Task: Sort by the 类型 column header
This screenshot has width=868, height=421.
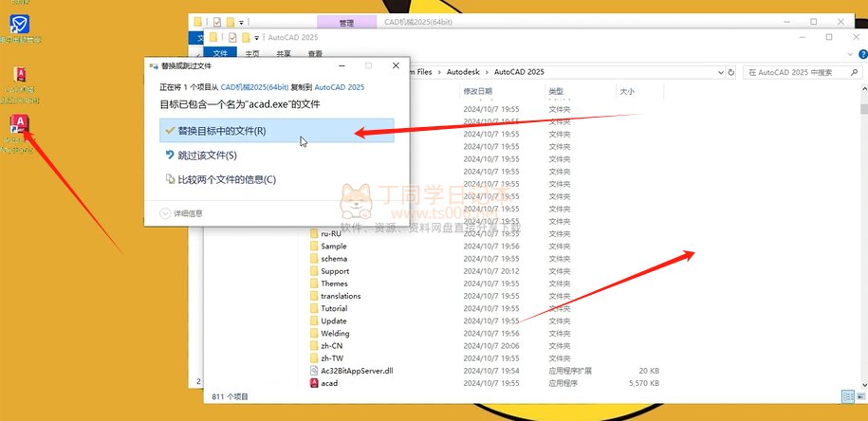Action: coord(556,91)
